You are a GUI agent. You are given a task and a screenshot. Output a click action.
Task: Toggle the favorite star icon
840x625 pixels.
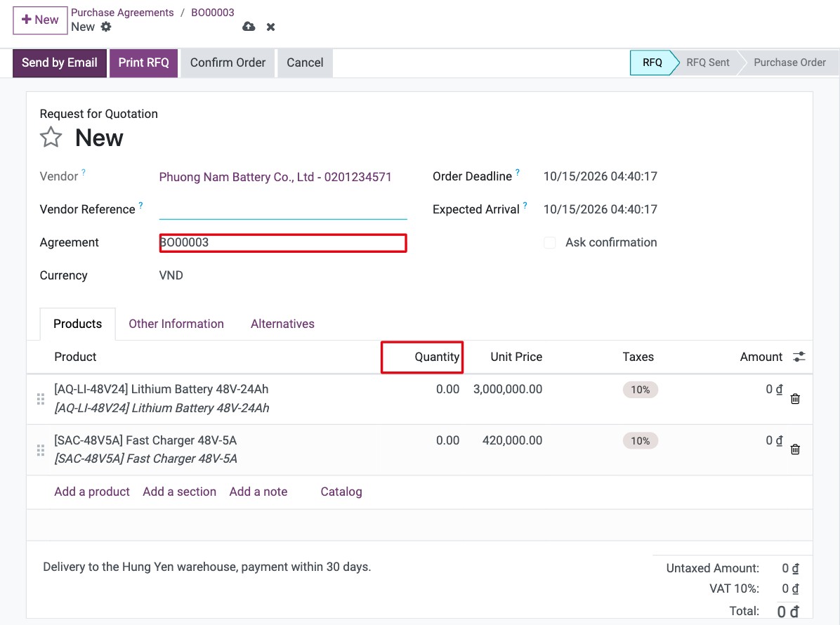click(51, 137)
